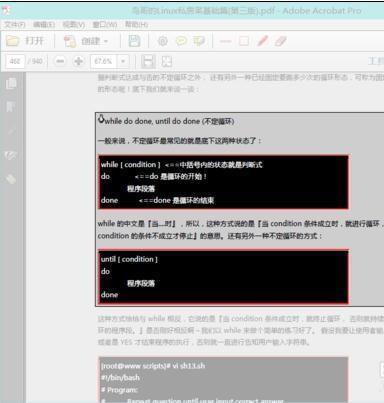The width and height of the screenshot is (384, 403).
Task: Click the line '一般来说，不定循环最常见'
Action: tap(180, 141)
